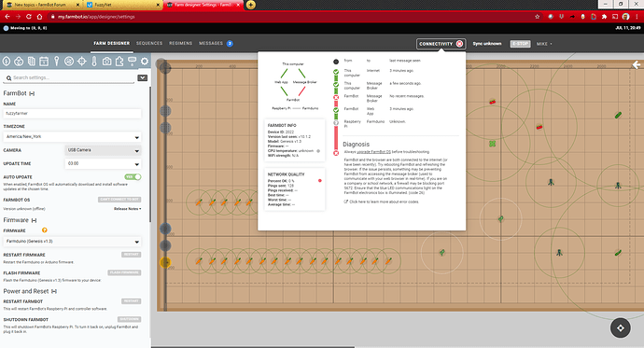This screenshot has height=348, width=644.
Task: Click the orange Firmware help icon
Action: 45,230
